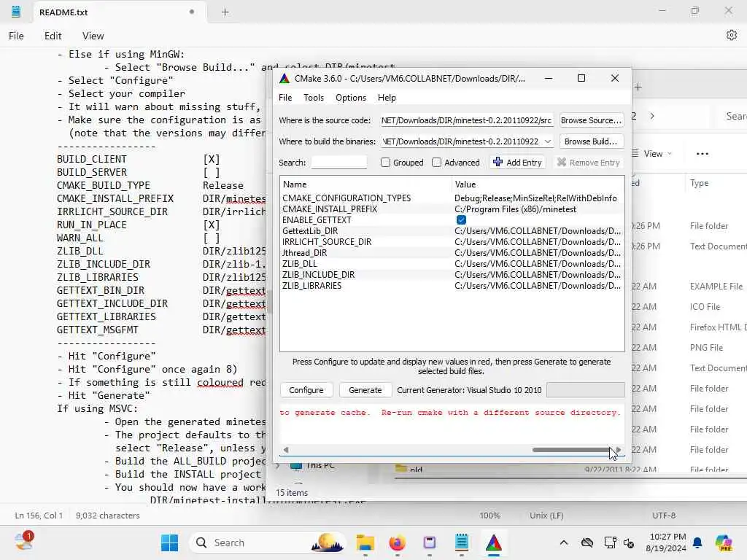Click the Jthread_DIR entry name
Image resolution: width=747 pixels, height=560 pixels.
tap(304, 253)
